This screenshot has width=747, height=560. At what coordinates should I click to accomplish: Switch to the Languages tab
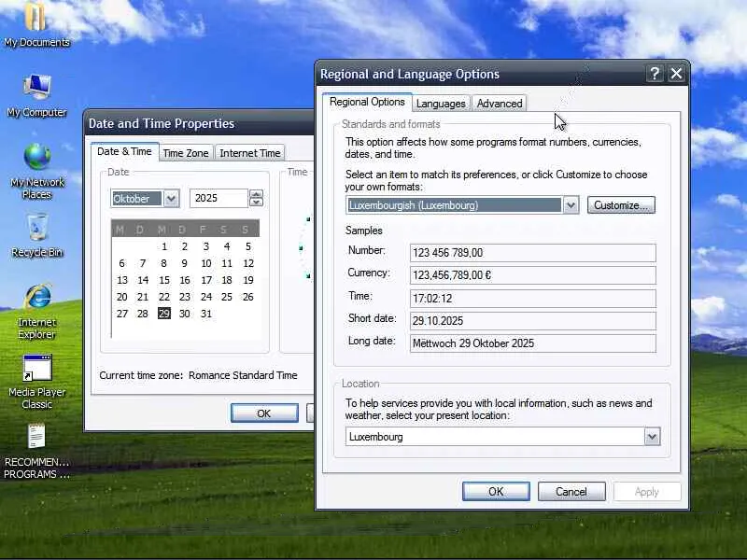pos(441,104)
